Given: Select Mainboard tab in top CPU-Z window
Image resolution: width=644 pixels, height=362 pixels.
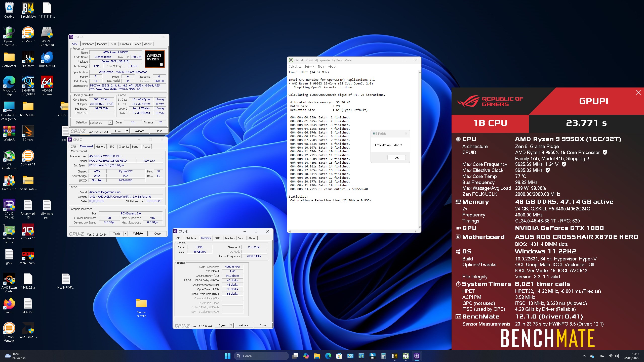Looking at the screenshot, I should click(88, 44).
